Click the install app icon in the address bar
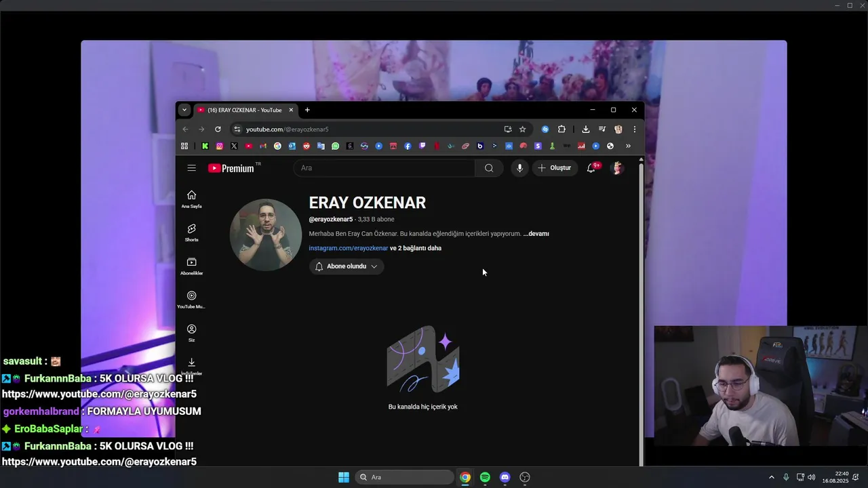 coord(508,129)
